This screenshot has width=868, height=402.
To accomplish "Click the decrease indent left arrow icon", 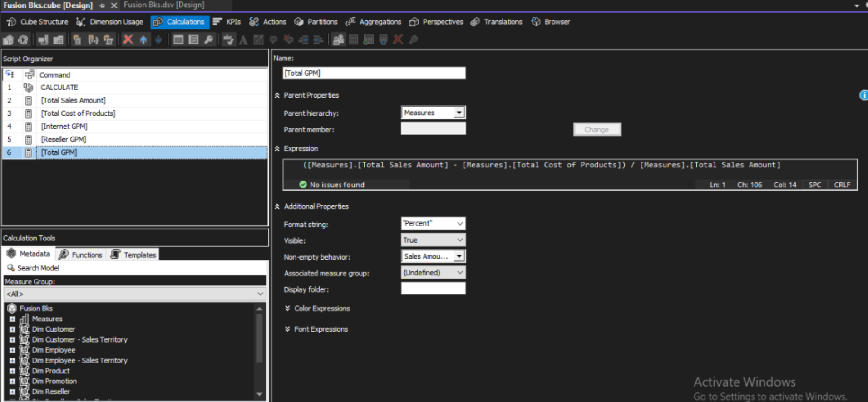I will 303,40.
